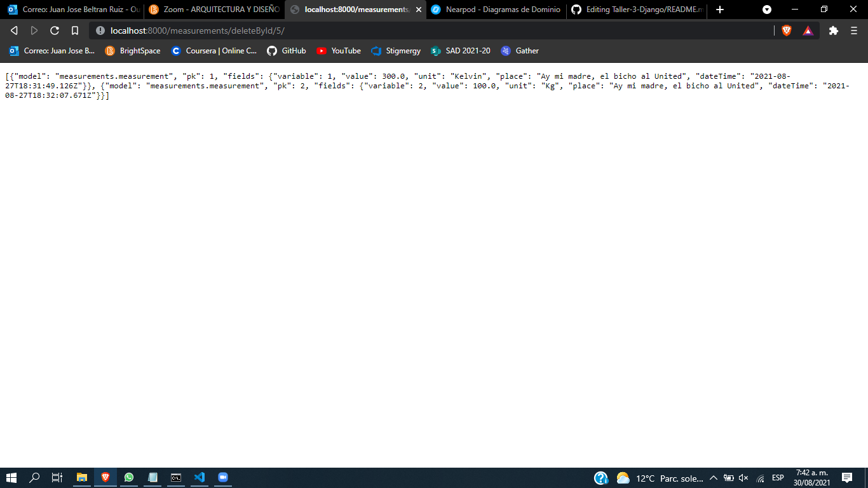Open Task View on the taskbar
Image resolution: width=868 pixels, height=488 pixels.
57,477
